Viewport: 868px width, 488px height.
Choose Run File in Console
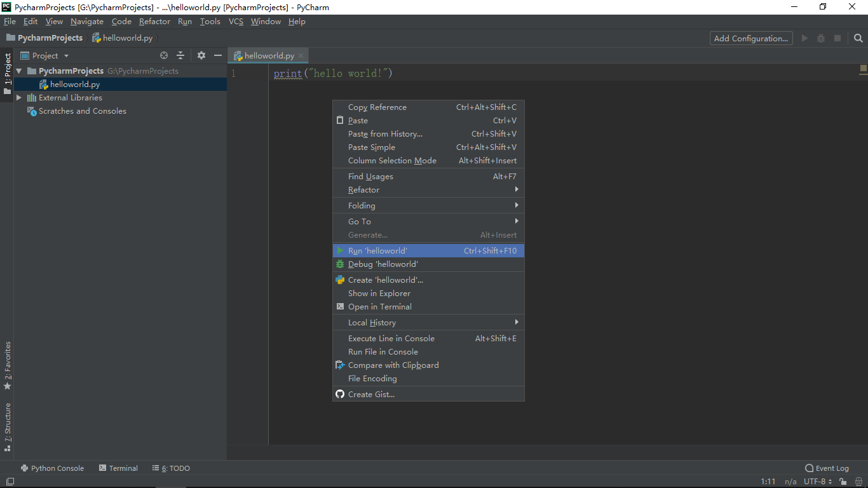click(x=428, y=352)
